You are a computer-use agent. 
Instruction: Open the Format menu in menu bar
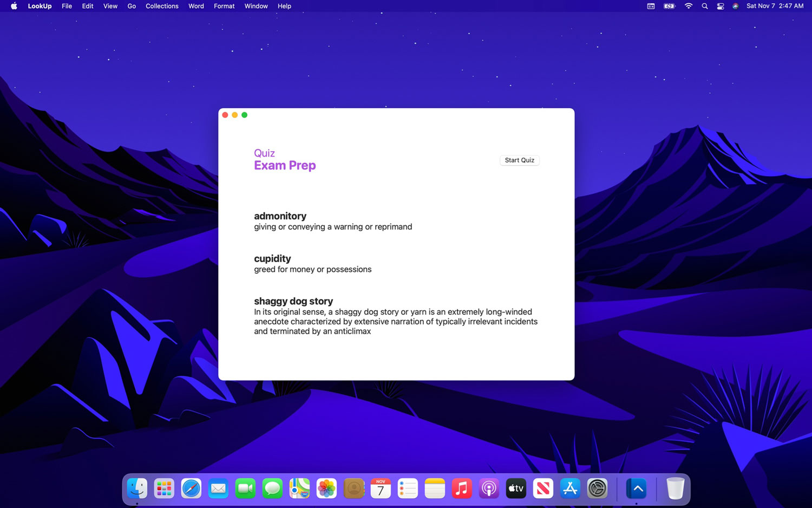pyautogui.click(x=224, y=6)
